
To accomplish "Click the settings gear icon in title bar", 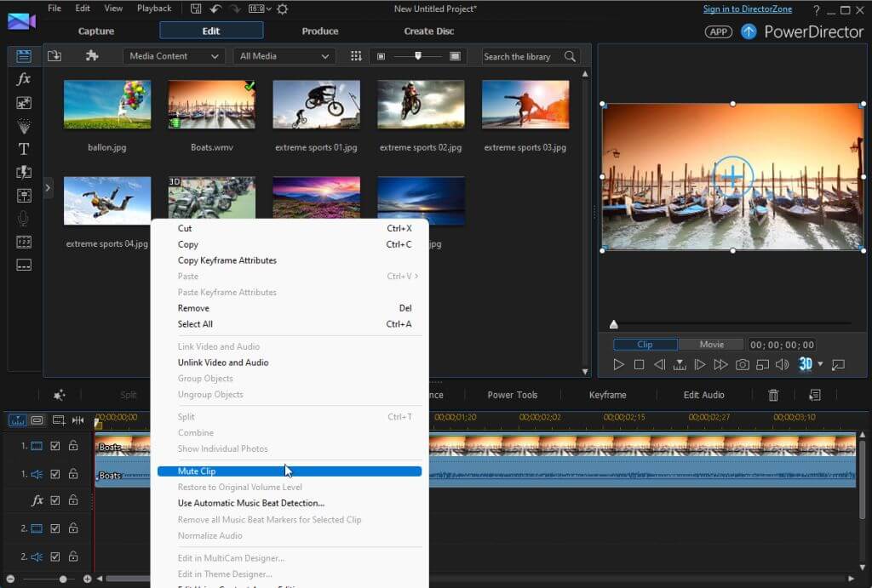I will [x=282, y=9].
